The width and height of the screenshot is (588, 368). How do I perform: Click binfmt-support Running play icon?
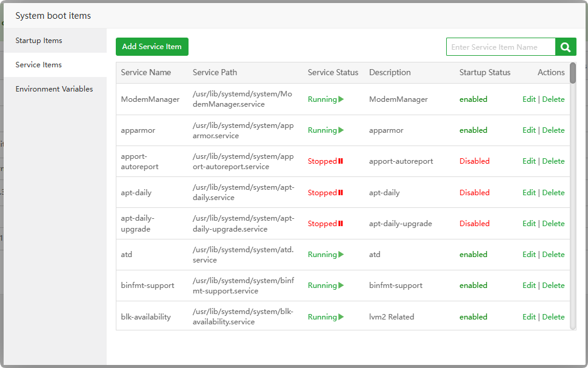coord(341,286)
